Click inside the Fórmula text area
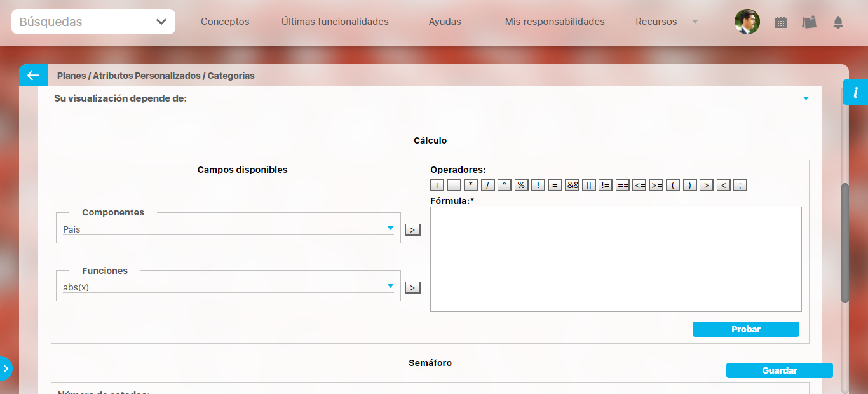Image resolution: width=868 pixels, height=394 pixels. coord(616,259)
